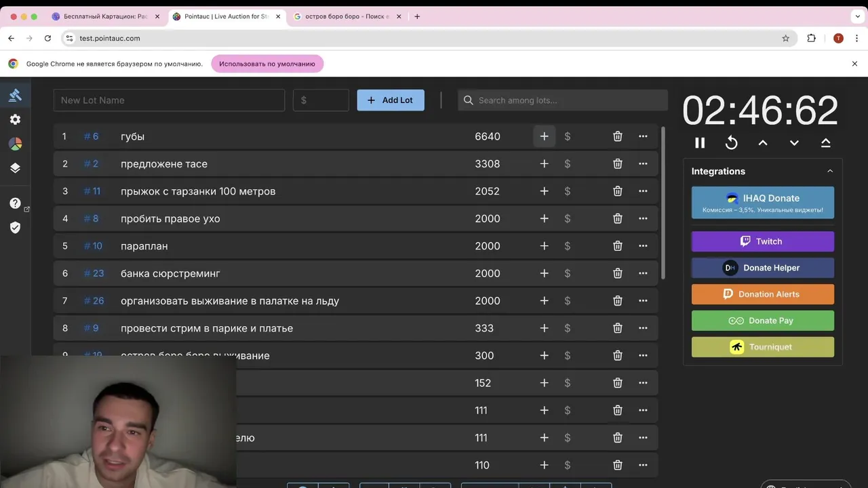Increase timer with up chevron
868x488 pixels.
(x=763, y=143)
